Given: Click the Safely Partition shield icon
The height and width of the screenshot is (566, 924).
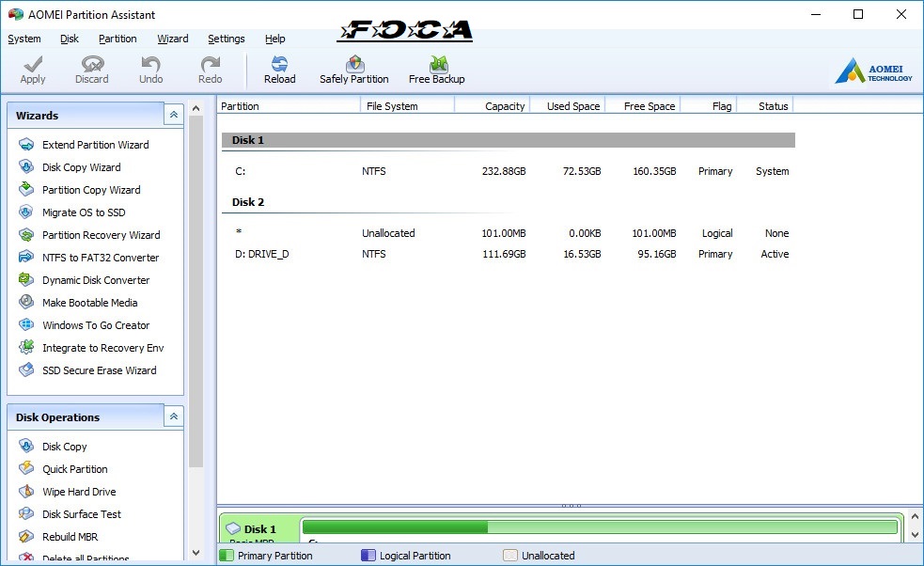Looking at the screenshot, I should [x=354, y=64].
